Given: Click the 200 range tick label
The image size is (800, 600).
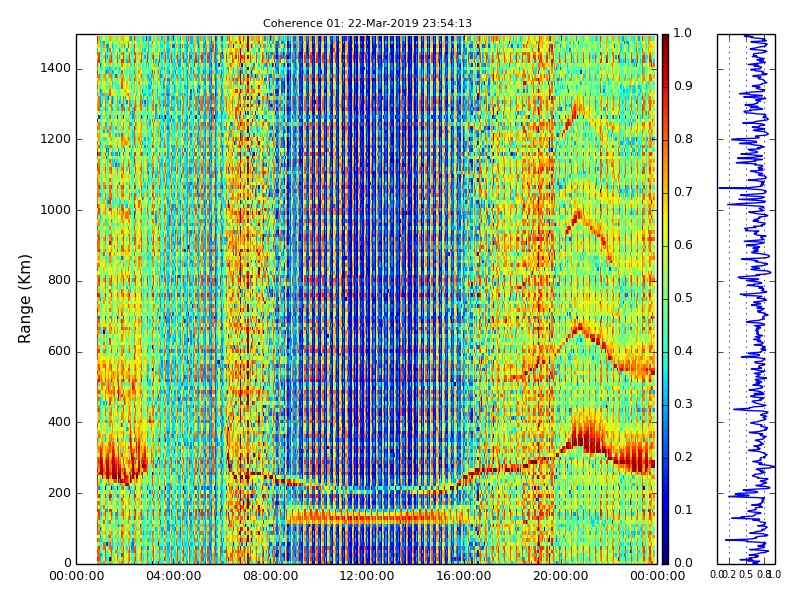Looking at the screenshot, I should (x=59, y=493).
